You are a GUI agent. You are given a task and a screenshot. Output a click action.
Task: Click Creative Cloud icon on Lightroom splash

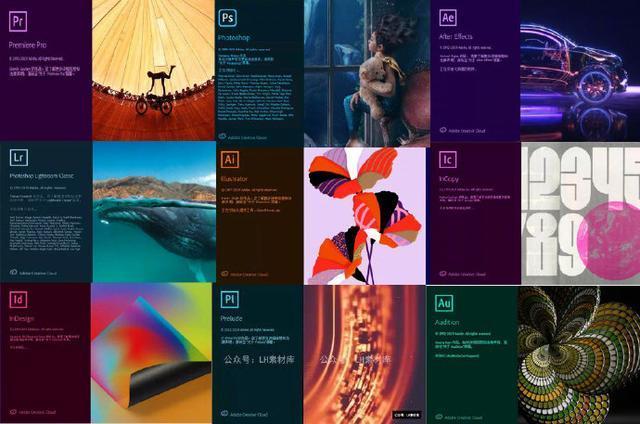[x=13, y=272]
